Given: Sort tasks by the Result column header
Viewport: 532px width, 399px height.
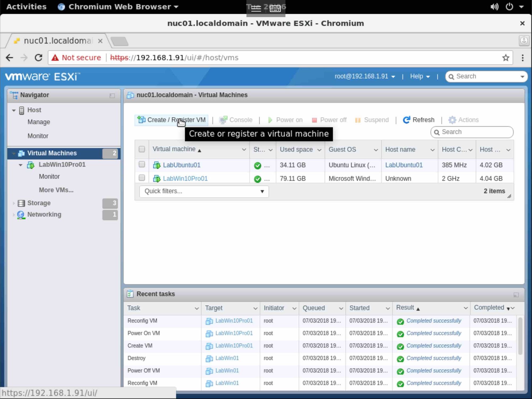Looking at the screenshot, I should click(405, 308).
